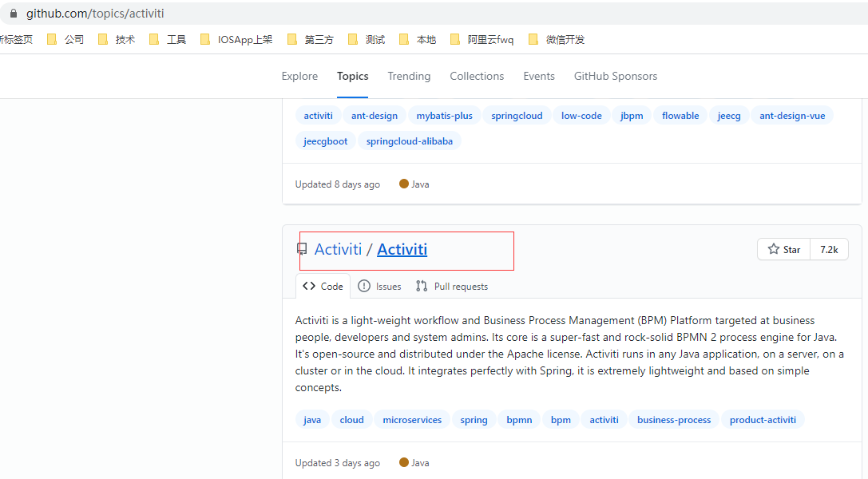This screenshot has height=479, width=868.
Task: Open the bold Activiti repository link
Action: (402, 249)
